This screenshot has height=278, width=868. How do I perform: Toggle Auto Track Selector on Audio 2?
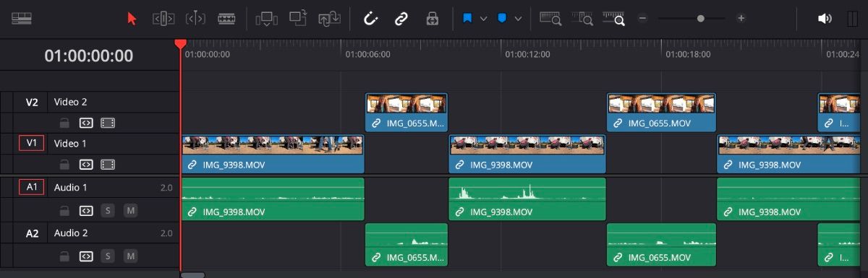coord(85,256)
